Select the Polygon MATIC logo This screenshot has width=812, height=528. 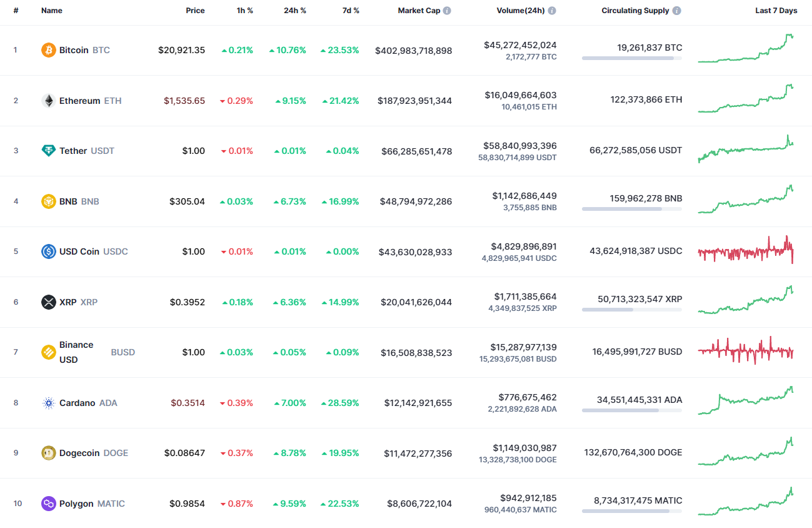[48, 503]
